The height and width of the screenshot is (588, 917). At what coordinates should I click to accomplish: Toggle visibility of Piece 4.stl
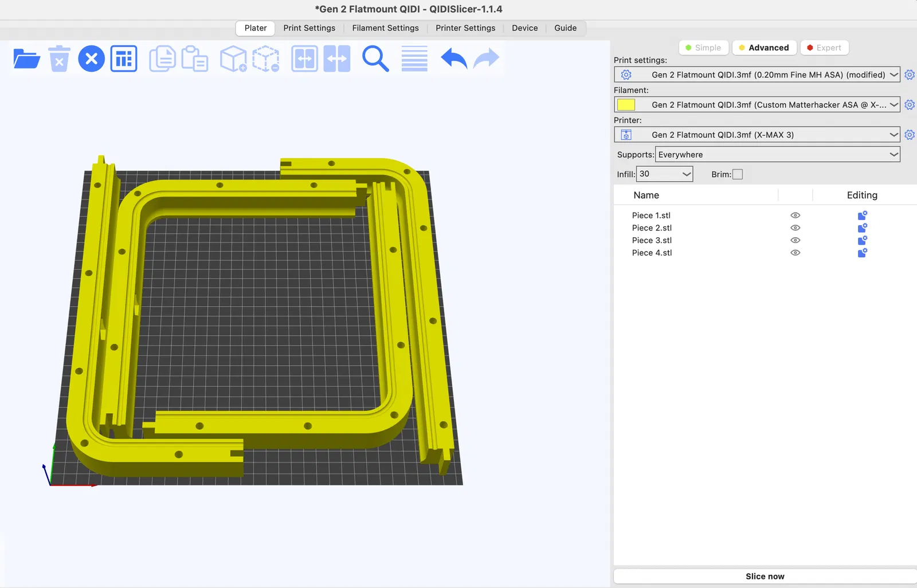[795, 253]
